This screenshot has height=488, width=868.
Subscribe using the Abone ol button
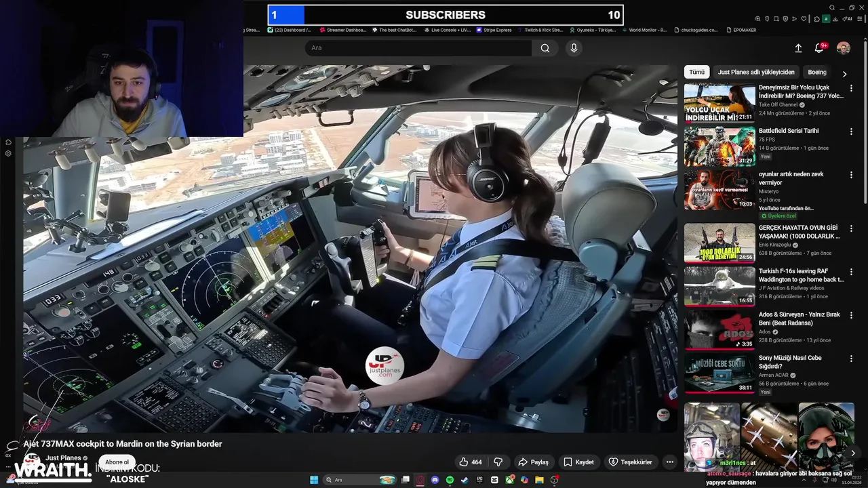(117, 462)
